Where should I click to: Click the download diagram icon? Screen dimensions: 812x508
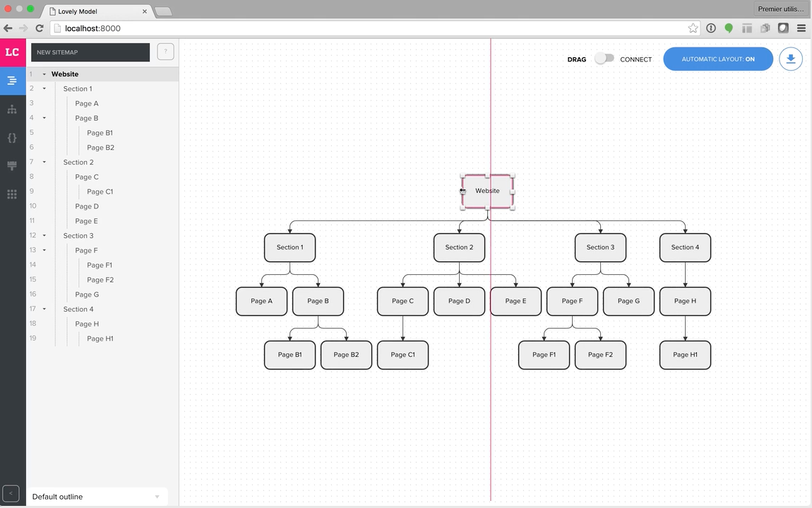pos(791,59)
